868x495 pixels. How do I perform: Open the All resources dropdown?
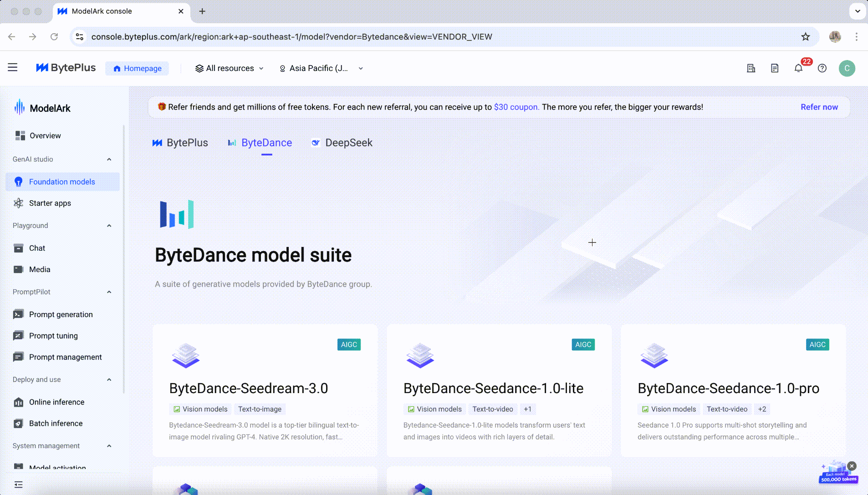pyautogui.click(x=230, y=68)
